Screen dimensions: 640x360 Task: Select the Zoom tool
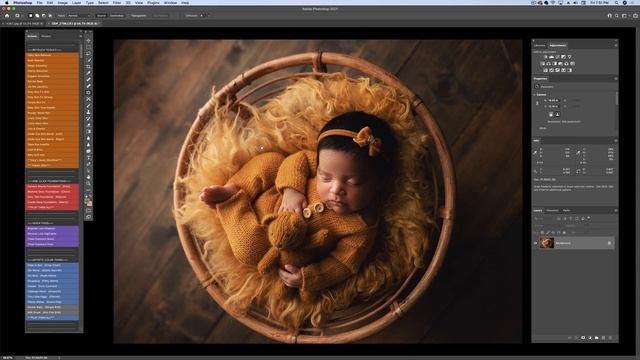(x=89, y=184)
